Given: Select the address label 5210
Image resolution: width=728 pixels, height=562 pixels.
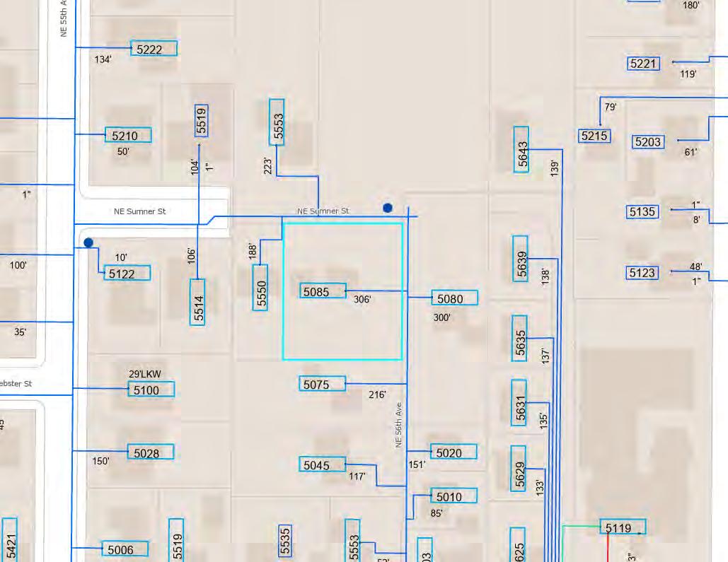Looking at the screenshot, I should coord(128,135).
